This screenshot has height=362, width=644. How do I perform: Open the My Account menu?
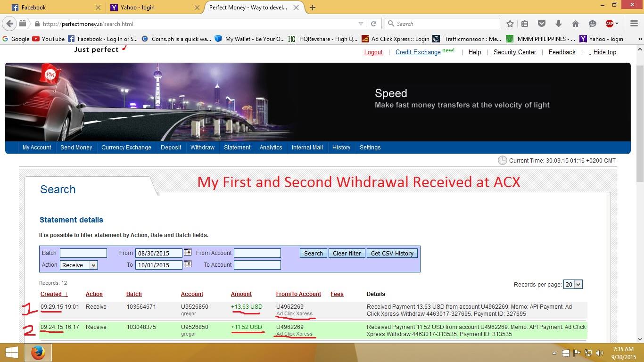tap(37, 148)
